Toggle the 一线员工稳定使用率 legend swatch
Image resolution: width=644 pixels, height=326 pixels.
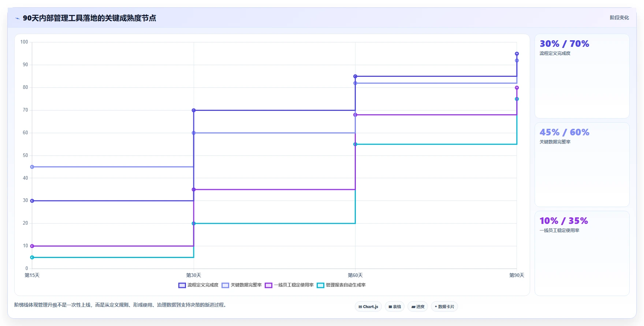point(268,285)
